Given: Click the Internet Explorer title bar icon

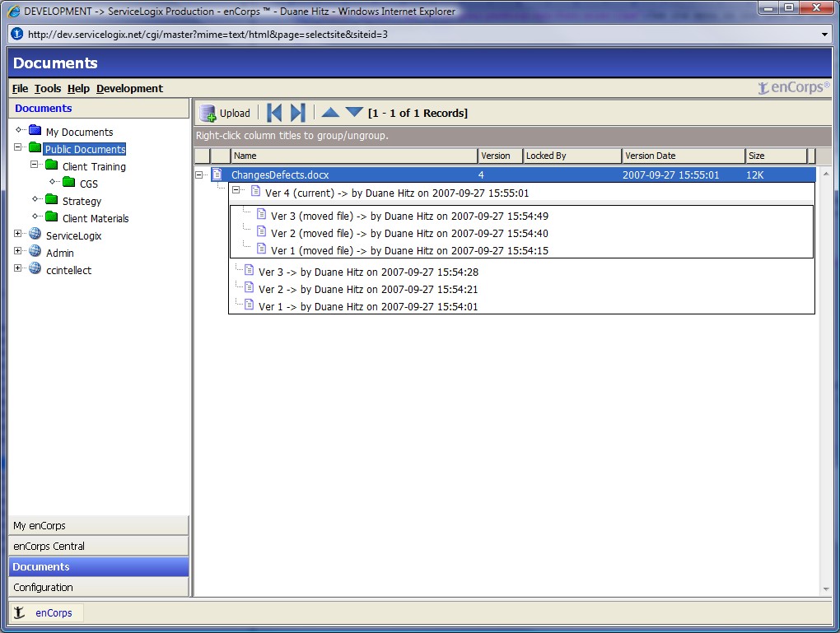Looking at the screenshot, I should (14, 11).
